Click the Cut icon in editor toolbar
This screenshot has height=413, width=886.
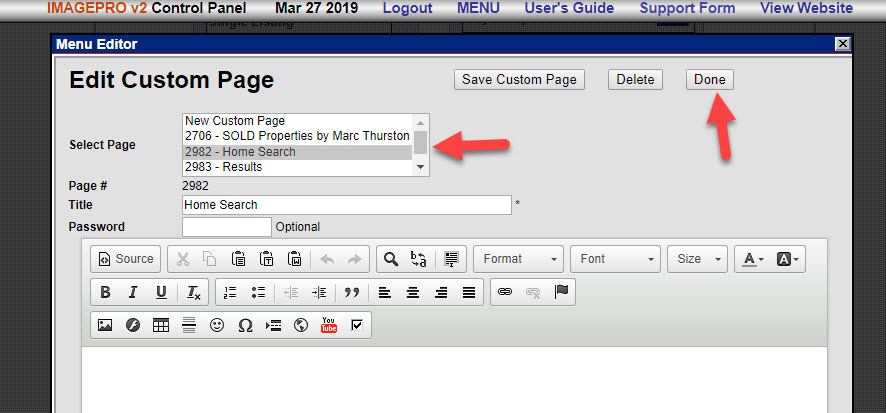coord(183,259)
